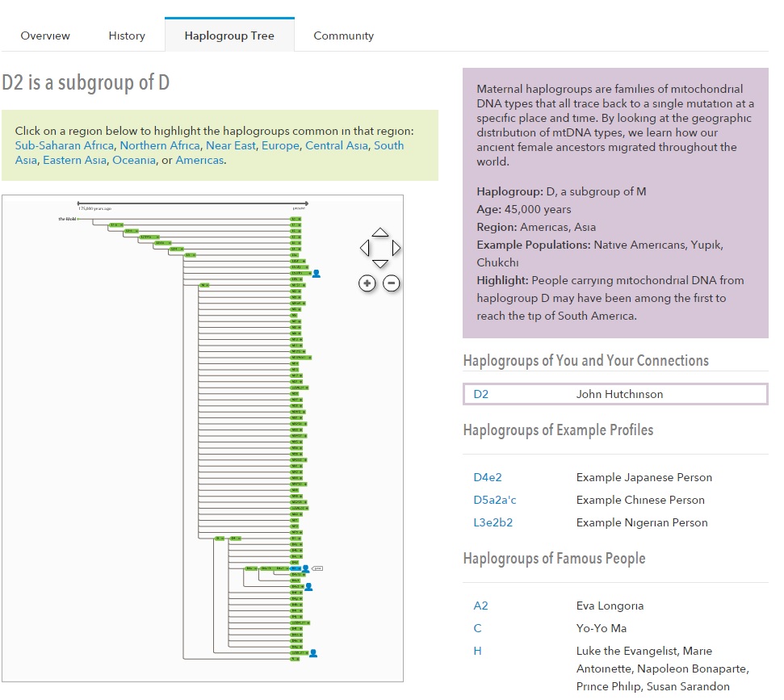Click the Oceania region link
The image size is (784, 700).
tap(133, 160)
